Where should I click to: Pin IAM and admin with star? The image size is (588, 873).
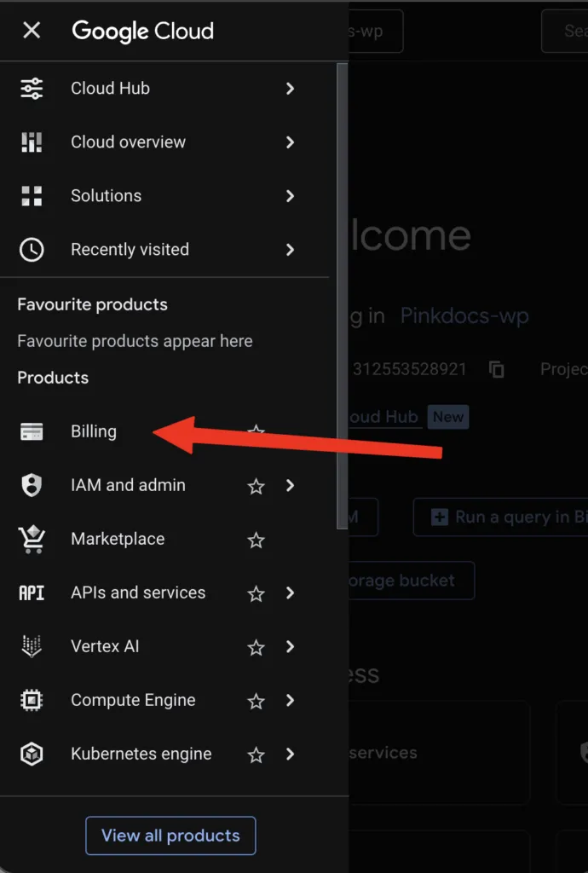click(256, 486)
